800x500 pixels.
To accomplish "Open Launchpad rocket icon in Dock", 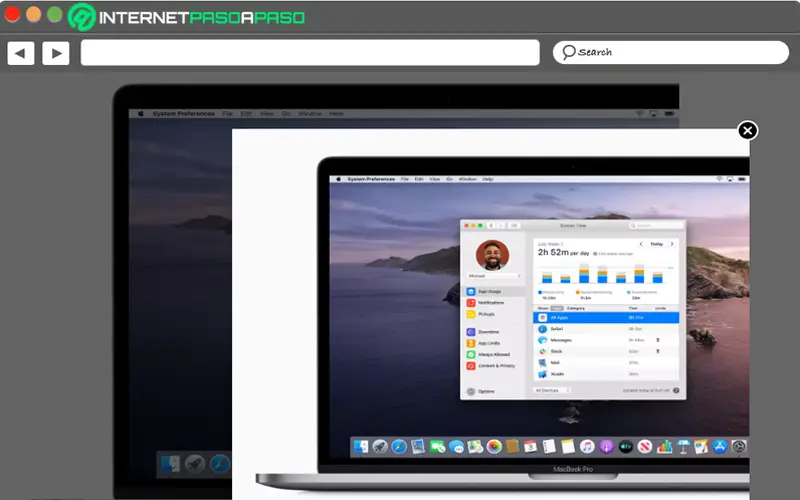I will (380, 447).
